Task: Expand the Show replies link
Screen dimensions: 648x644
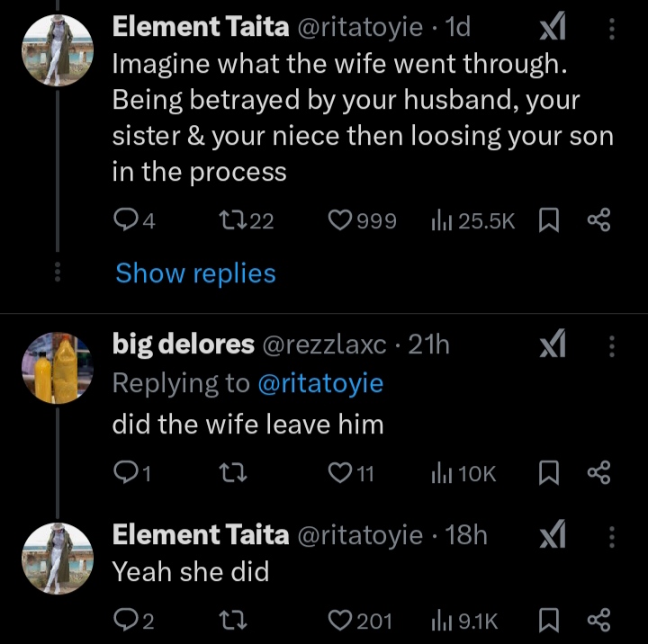Action: point(195,273)
